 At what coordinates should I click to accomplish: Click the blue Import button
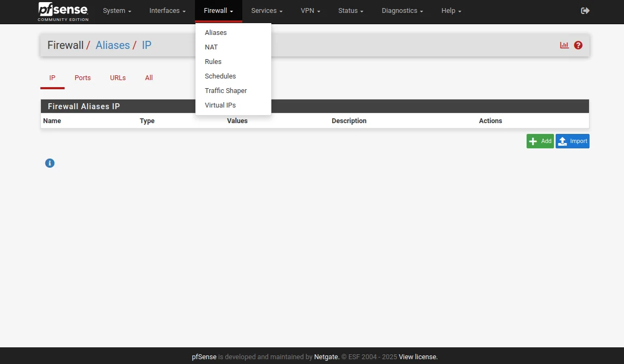pos(572,141)
